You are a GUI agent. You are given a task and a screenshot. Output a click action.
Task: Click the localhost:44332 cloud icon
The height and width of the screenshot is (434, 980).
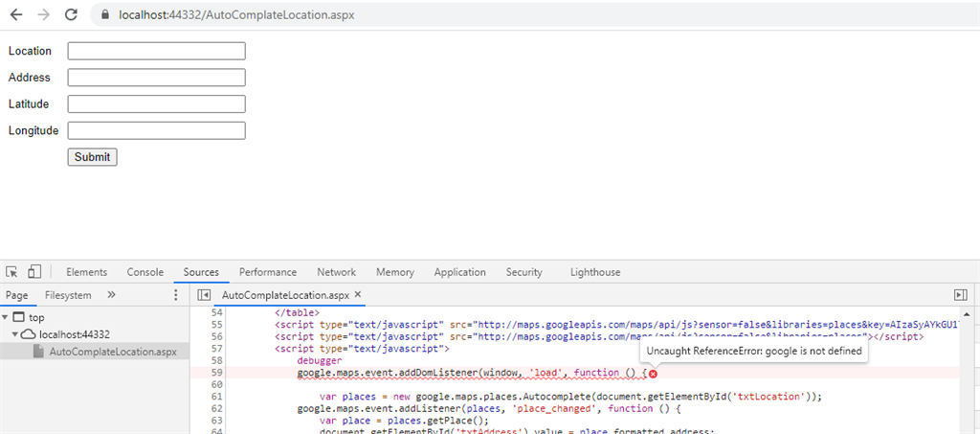[x=30, y=334]
